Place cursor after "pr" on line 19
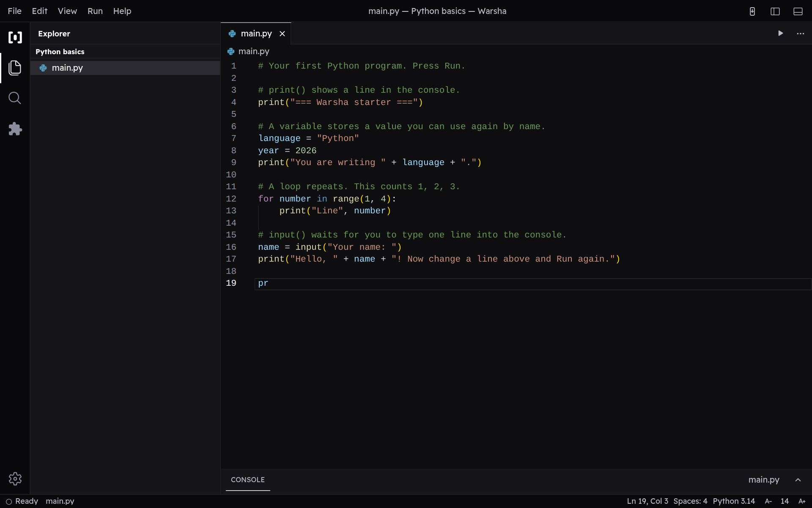This screenshot has height=508, width=812. click(269, 283)
